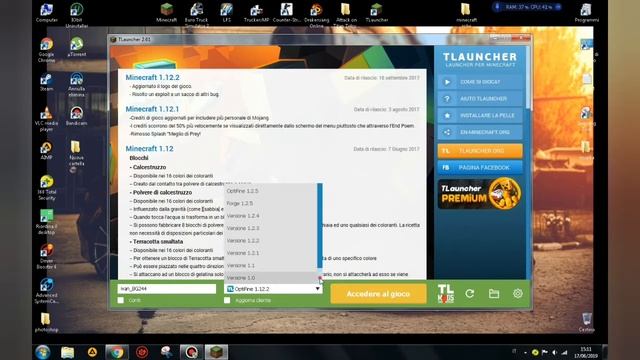Open File Explorer from the taskbar
The image size is (640, 360).
pos(67,352)
